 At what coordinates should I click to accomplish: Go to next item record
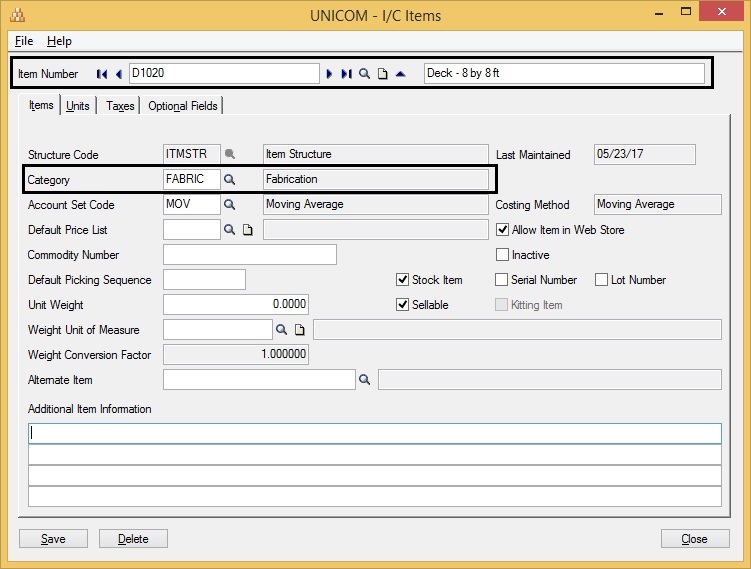point(329,74)
